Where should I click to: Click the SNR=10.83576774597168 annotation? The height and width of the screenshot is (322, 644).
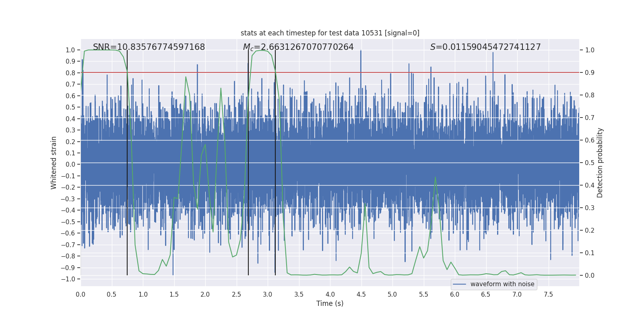pos(149,47)
